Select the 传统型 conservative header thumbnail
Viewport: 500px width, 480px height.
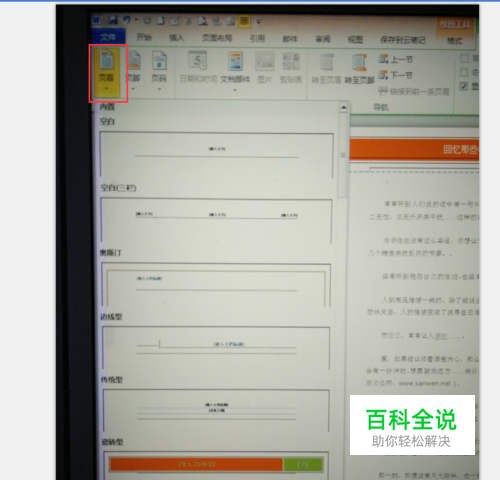tap(216, 410)
